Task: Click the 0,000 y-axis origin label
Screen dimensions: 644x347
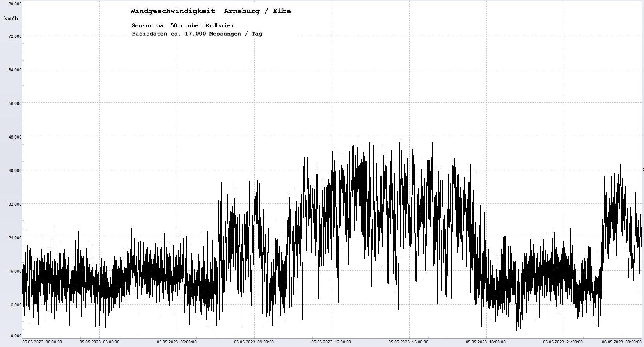Action: pyautogui.click(x=16, y=336)
